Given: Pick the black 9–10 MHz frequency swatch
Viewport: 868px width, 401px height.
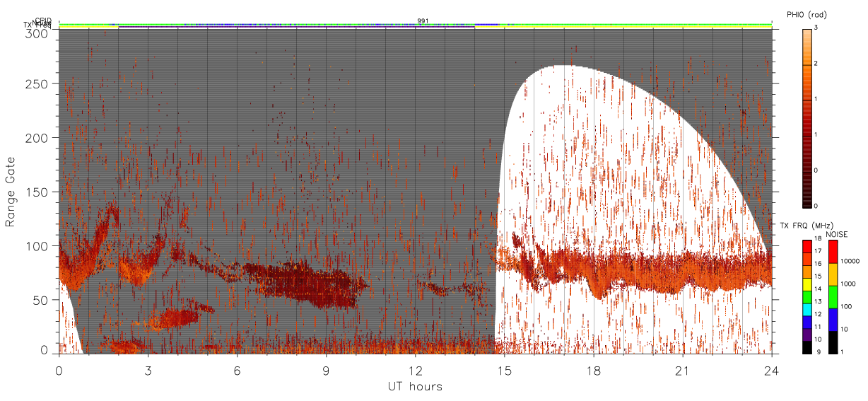Looking at the screenshot, I should (x=807, y=347).
